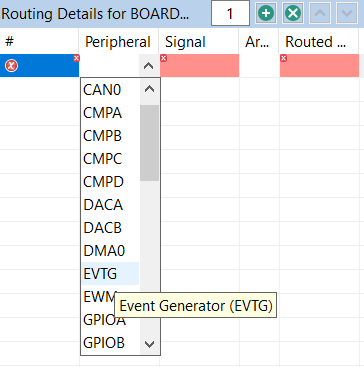Image resolution: width=364 pixels, height=367 pixels.
Task: Click the number of rows field showing 1
Action: [230, 13]
